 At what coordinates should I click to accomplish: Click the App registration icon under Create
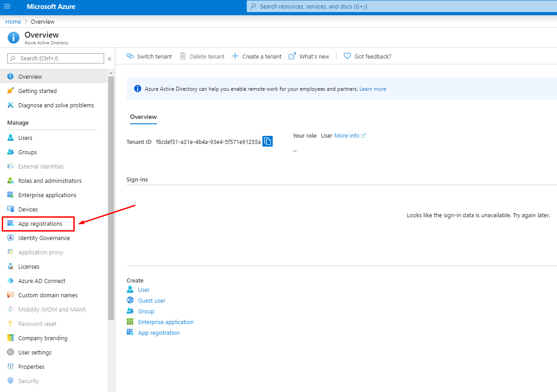[130, 333]
